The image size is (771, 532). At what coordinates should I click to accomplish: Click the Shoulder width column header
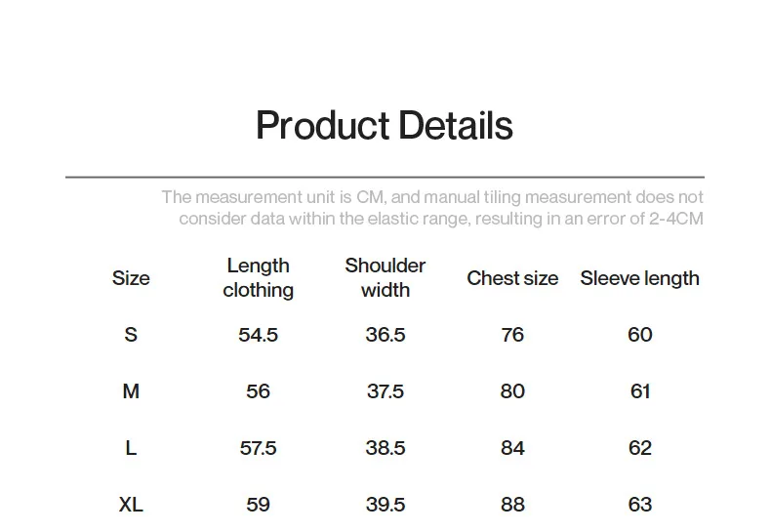[385, 278]
